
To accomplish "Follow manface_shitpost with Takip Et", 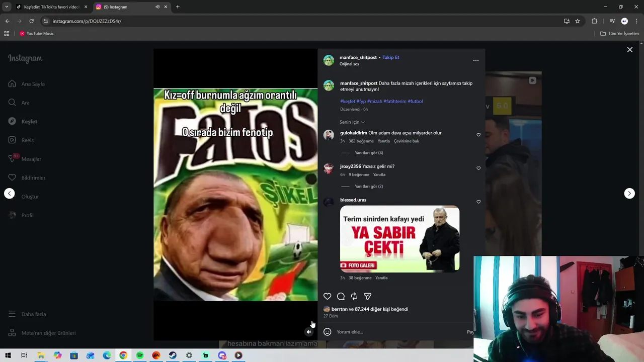I will pos(391,57).
